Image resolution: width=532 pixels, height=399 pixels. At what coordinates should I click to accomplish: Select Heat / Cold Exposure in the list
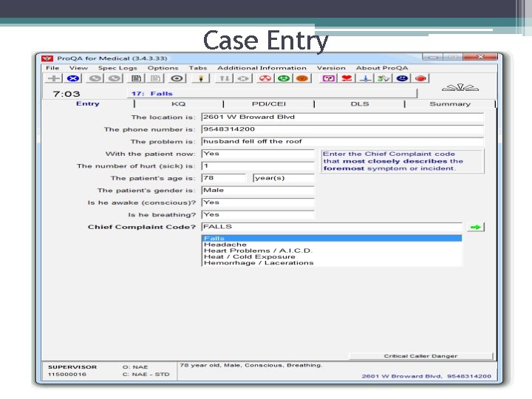pyautogui.click(x=332, y=256)
